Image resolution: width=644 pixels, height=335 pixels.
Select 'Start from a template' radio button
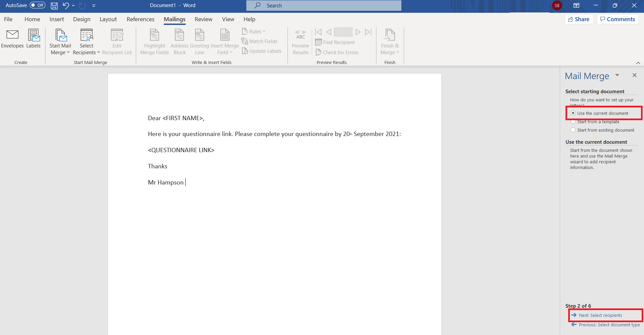(x=573, y=122)
